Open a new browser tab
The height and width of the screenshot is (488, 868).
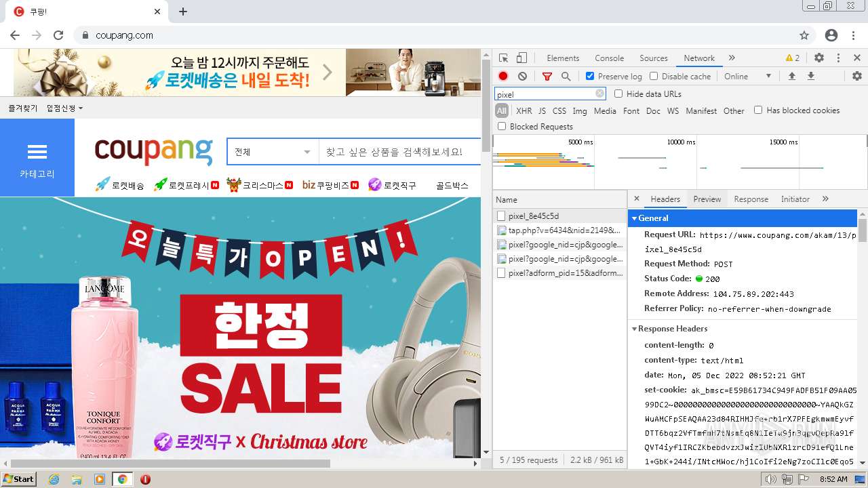[x=183, y=12]
